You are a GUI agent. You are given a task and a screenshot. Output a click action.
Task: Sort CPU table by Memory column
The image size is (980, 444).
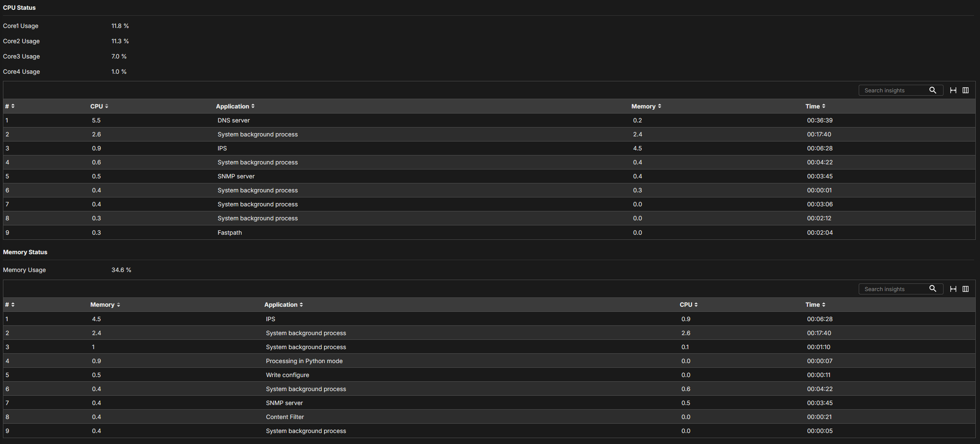646,106
